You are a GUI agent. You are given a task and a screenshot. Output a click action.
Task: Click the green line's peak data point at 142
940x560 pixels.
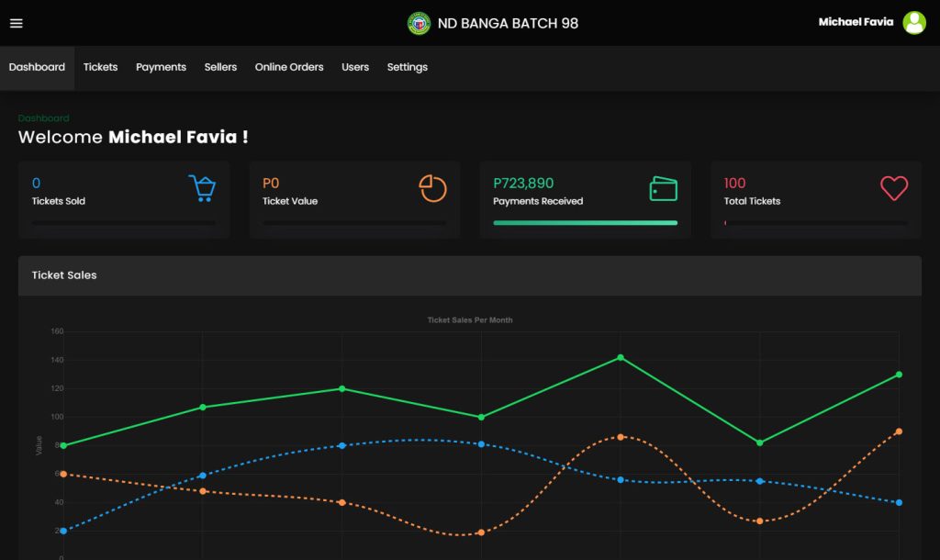coord(621,357)
